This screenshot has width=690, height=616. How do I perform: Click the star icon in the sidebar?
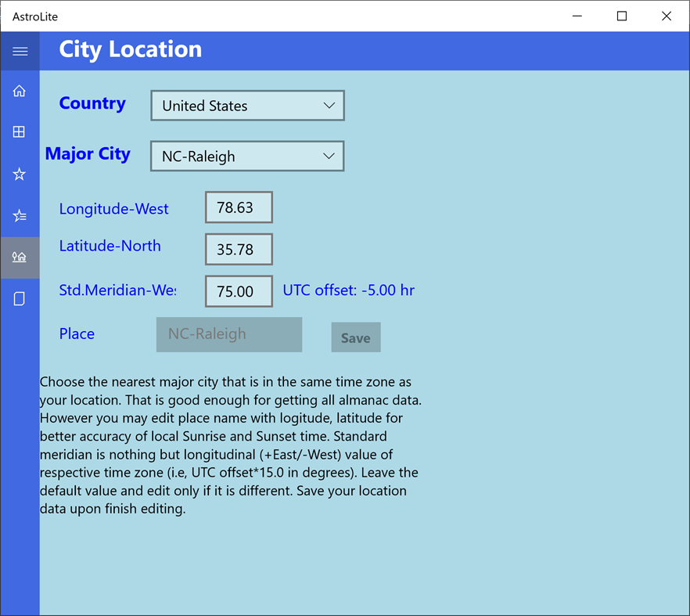[x=19, y=174]
